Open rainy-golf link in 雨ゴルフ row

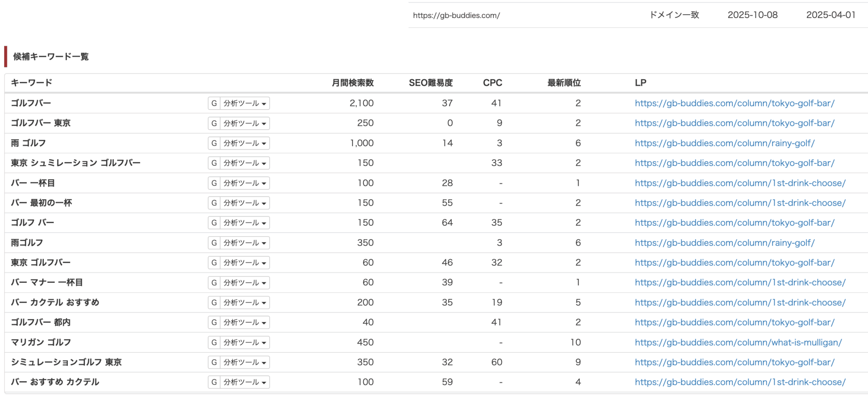725,243
